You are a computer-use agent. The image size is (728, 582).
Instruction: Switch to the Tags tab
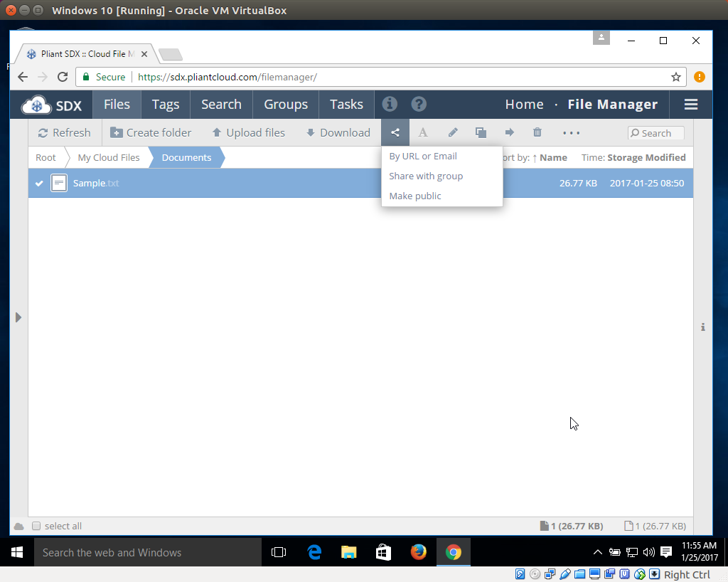pos(165,105)
